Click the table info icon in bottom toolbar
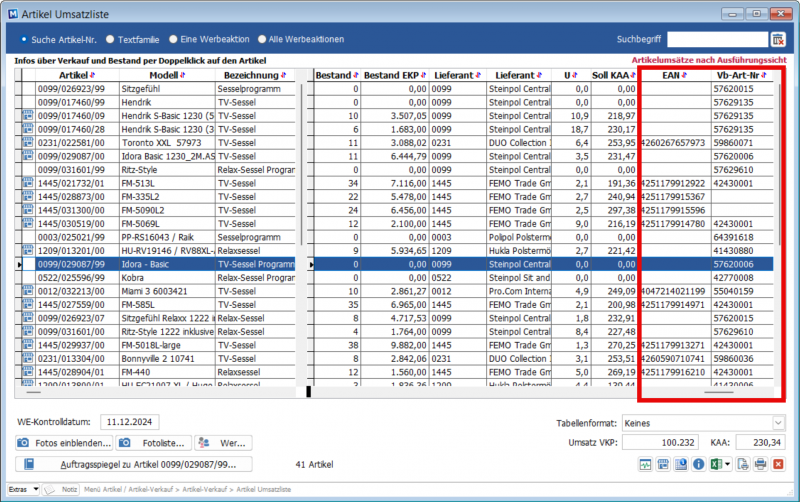Image resolution: width=800 pixels, height=502 pixels. tap(681, 464)
